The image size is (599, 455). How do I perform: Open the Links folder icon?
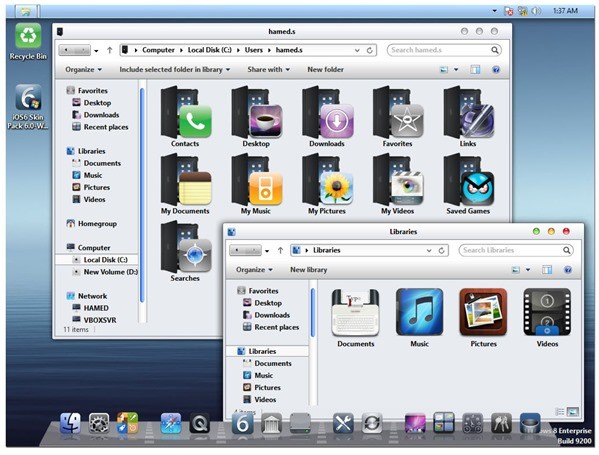click(469, 112)
